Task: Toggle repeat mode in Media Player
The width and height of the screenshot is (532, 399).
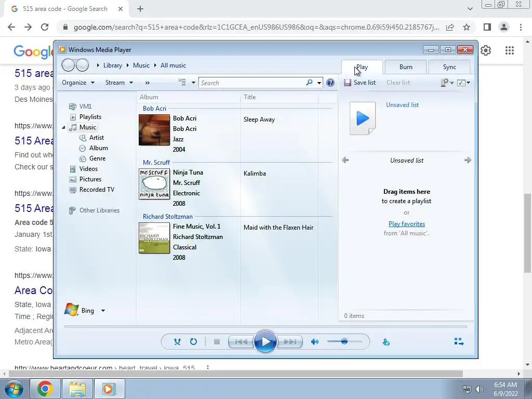Action: (x=193, y=342)
